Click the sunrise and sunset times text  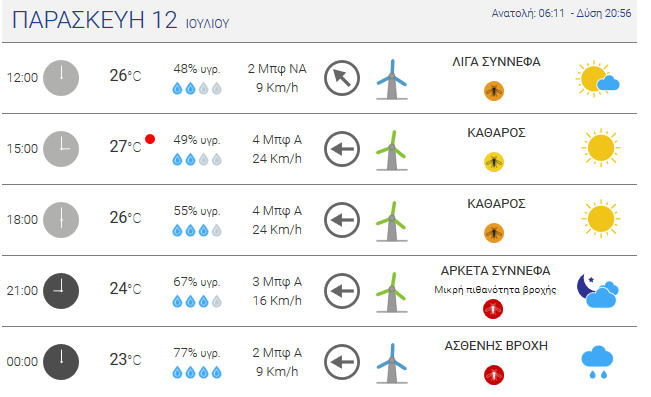tap(561, 13)
